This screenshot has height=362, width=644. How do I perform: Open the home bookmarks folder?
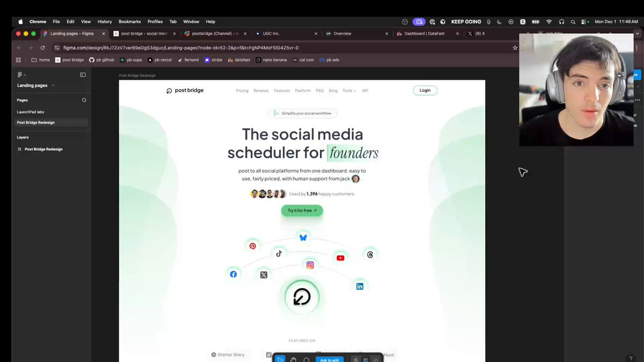click(41, 60)
